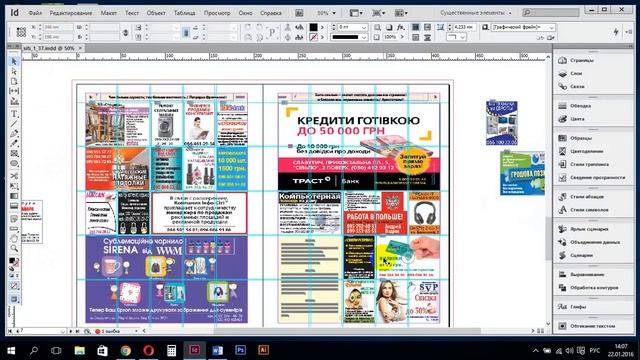
Task: Open the Обтекание текстом panel
Action: pos(593,326)
